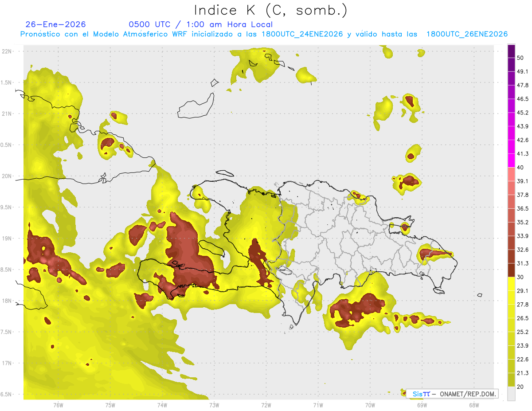Click the longitude axis label "76W"
Screen dimensions: 532x411
pos(58,405)
